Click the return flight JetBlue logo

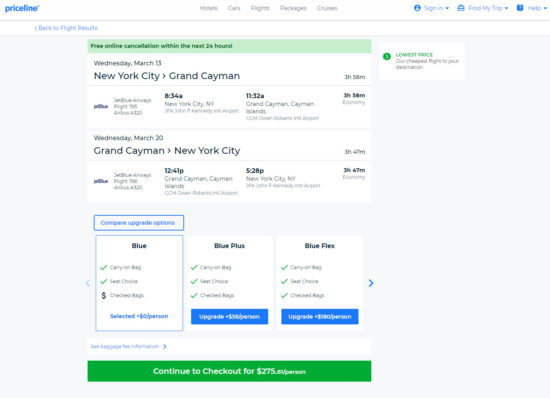101,181
